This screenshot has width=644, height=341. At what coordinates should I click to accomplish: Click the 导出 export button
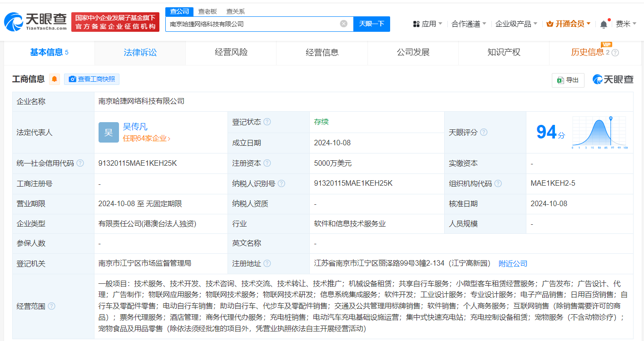(568, 80)
